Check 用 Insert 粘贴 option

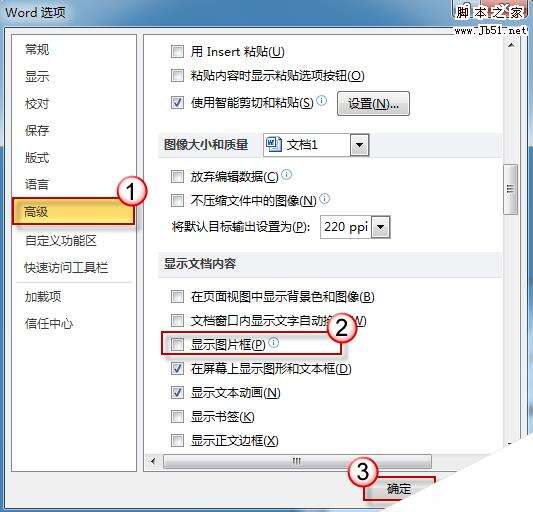(177, 52)
